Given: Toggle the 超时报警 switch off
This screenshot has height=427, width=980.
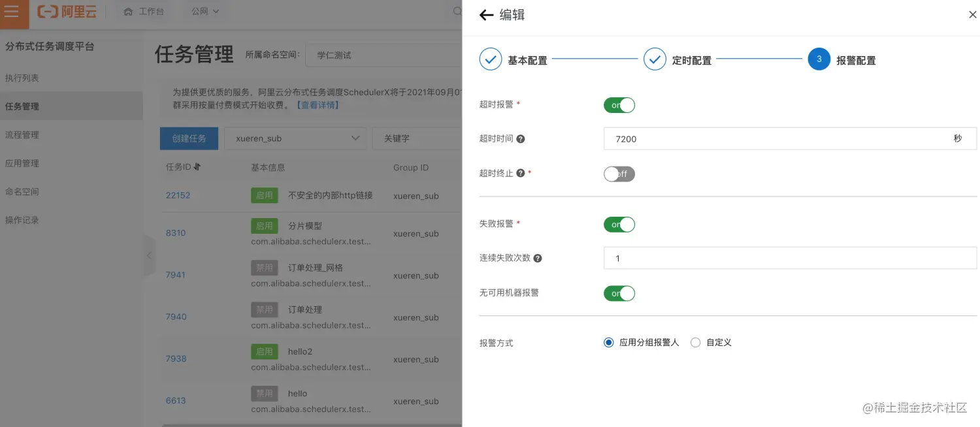Looking at the screenshot, I should pos(619,105).
